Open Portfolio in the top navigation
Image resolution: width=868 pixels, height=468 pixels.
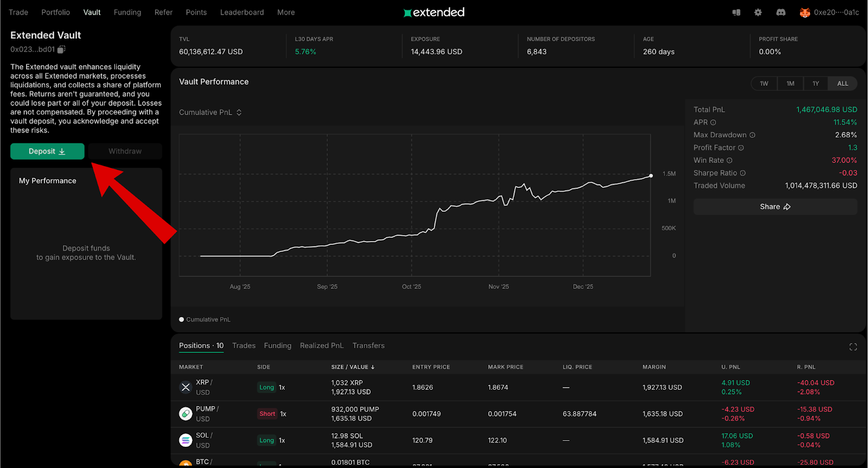tap(56, 12)
